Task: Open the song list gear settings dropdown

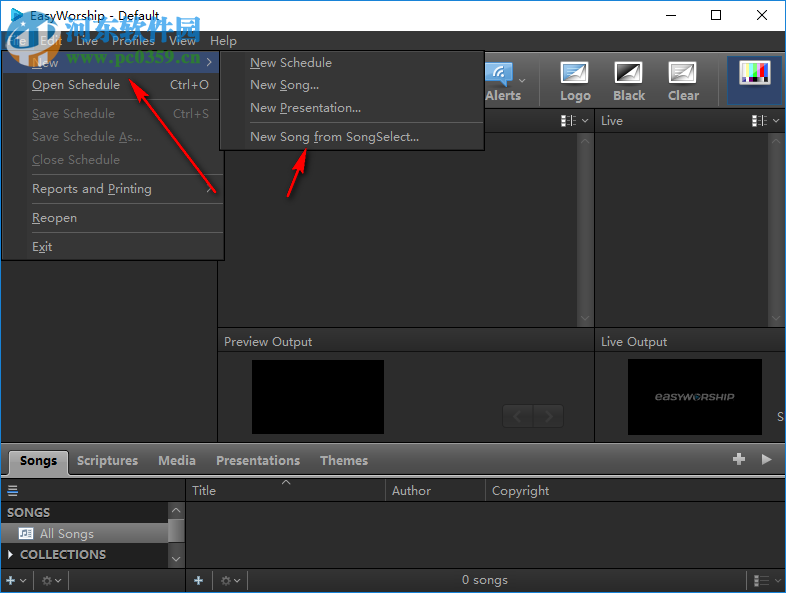Action: [231, 580]
